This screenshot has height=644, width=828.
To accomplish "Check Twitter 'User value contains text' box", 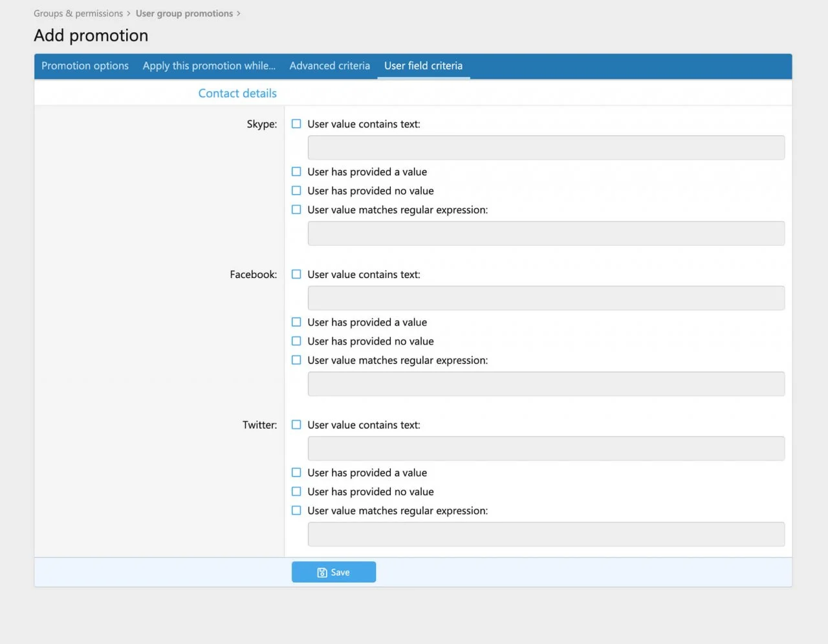I will click(296, 425).
